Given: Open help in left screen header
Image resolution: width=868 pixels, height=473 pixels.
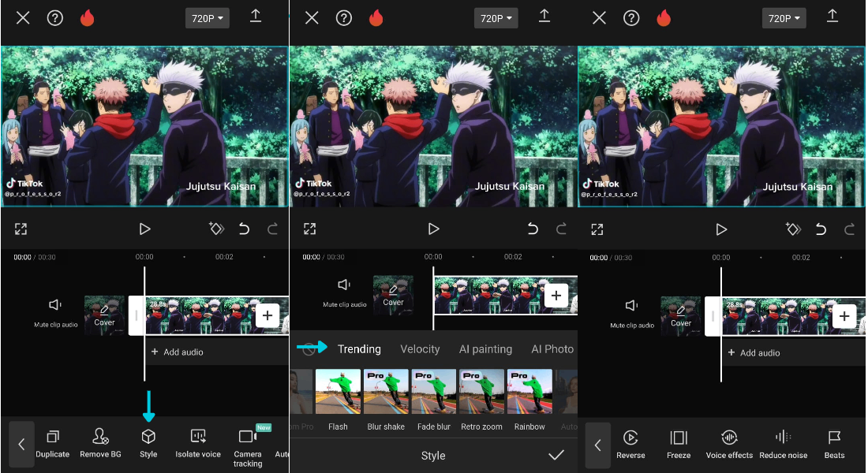Looking at the screenshot, I should 54,18.
